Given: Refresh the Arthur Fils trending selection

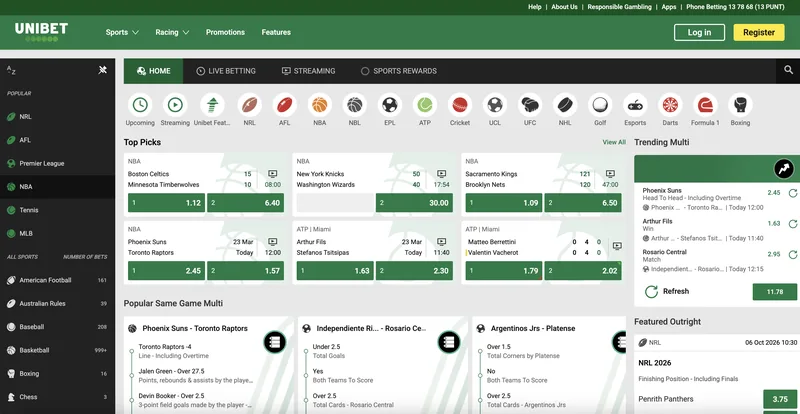Looking at the screenshot, I should [x=793, y=224].
